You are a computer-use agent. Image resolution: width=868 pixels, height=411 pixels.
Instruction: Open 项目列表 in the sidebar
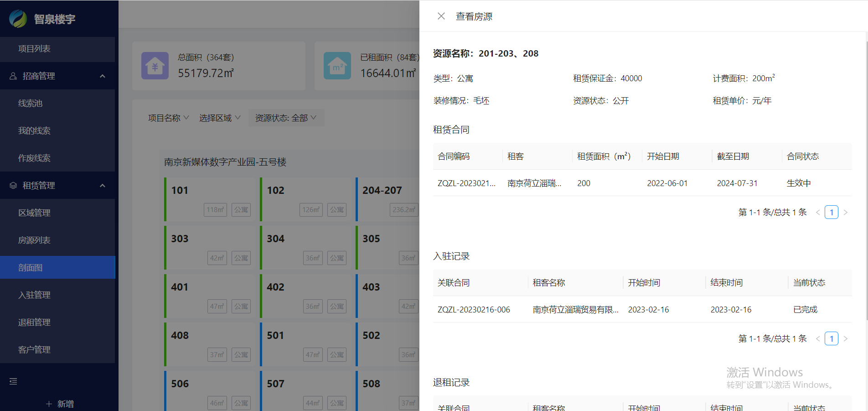coord(57,49)
